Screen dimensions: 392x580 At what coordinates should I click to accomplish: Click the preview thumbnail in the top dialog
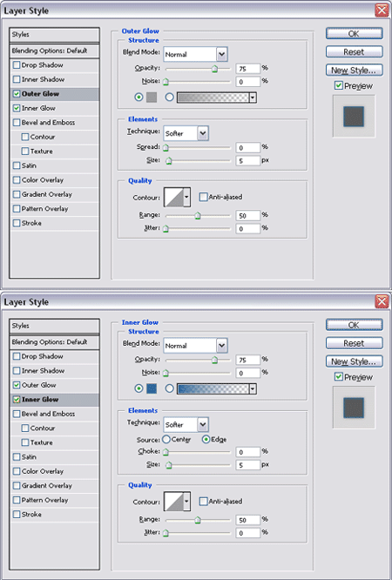click(354, 116)
